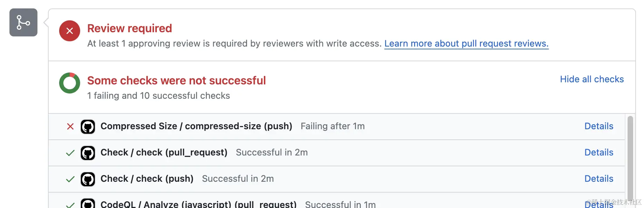
Task: Hide all checks in the status section
Action: (591, 79)
